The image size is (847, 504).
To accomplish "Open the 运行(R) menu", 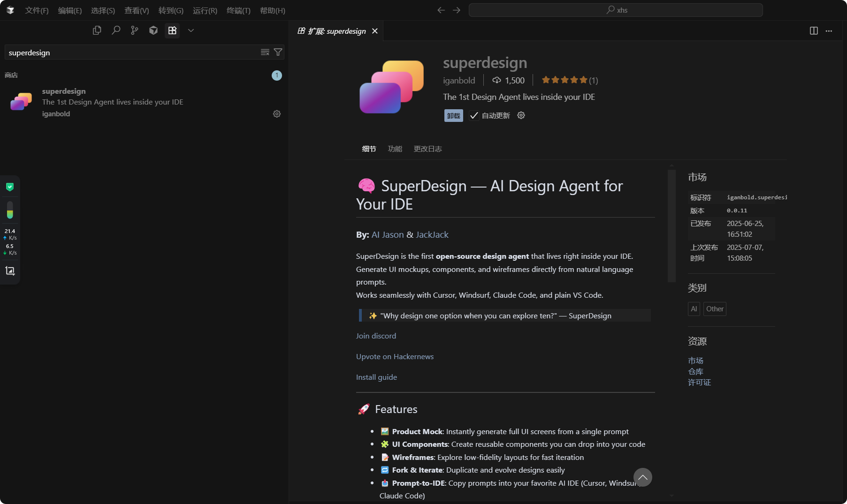I will pyautogui.click(x=205, y=10).
